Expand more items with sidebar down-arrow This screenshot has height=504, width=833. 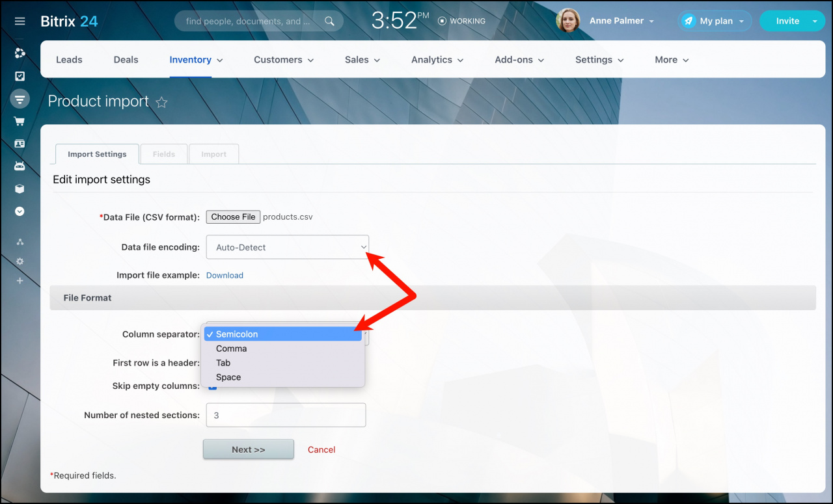tap(20, 211)
